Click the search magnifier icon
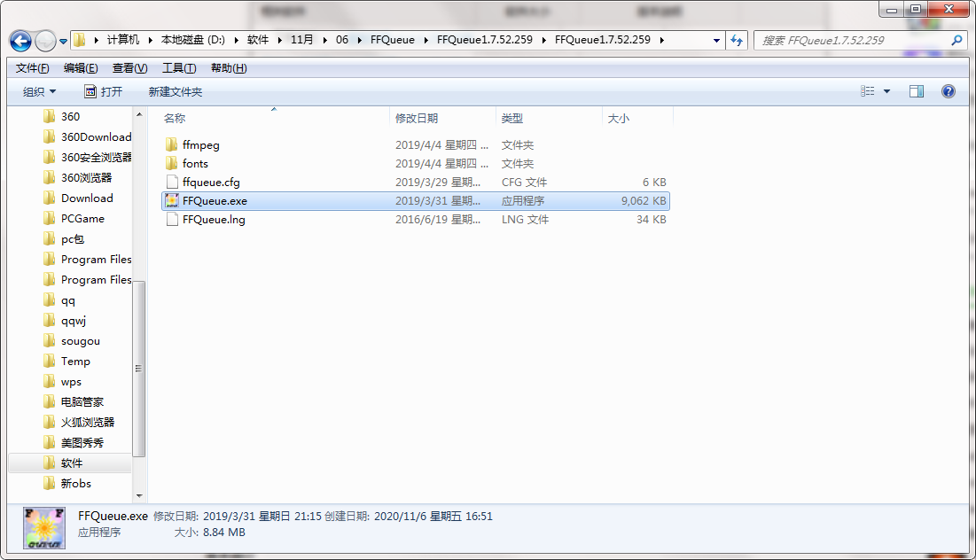The height and width of the screenshot is (560, 976). click(x=956, y=41)
